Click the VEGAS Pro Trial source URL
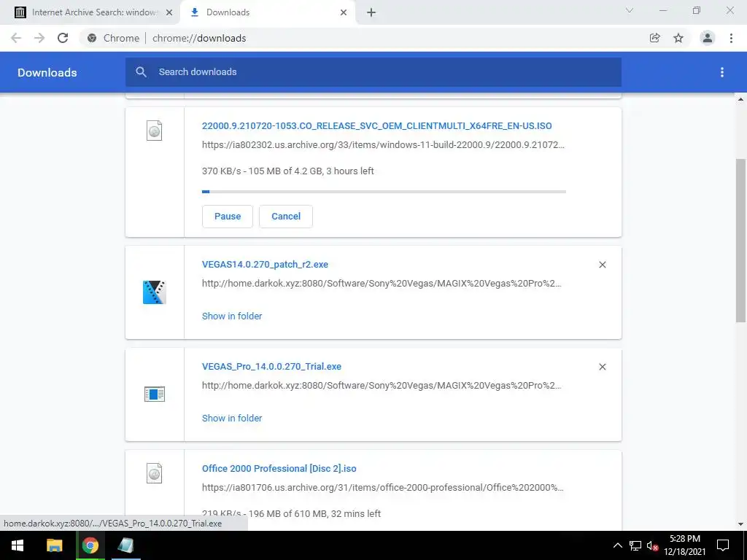The image size is (747, 560). (x=382, y=385)
